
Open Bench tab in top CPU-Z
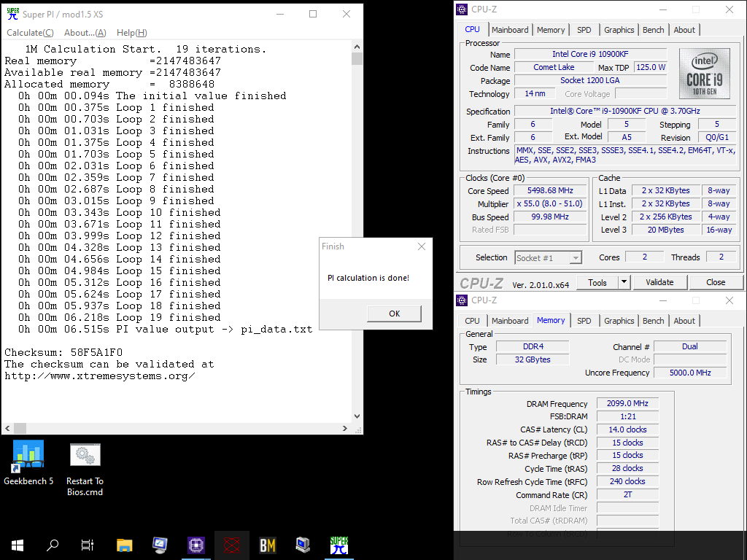tap(653, 30)
